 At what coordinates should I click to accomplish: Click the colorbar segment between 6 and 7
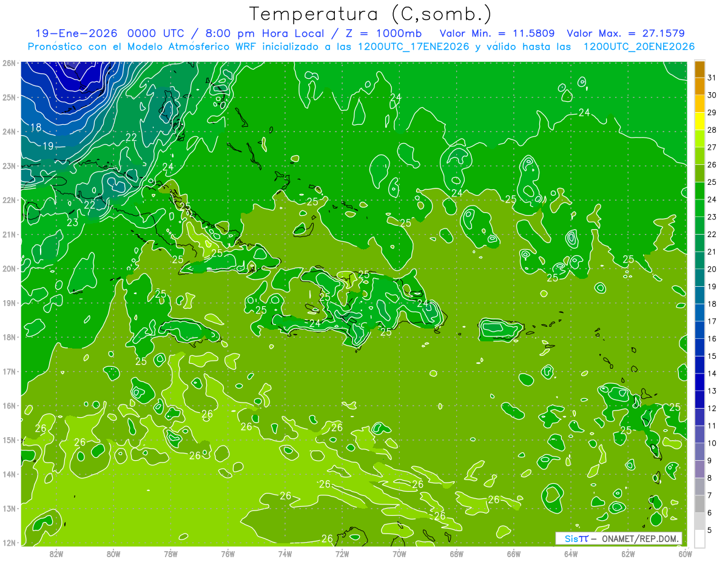699,504
